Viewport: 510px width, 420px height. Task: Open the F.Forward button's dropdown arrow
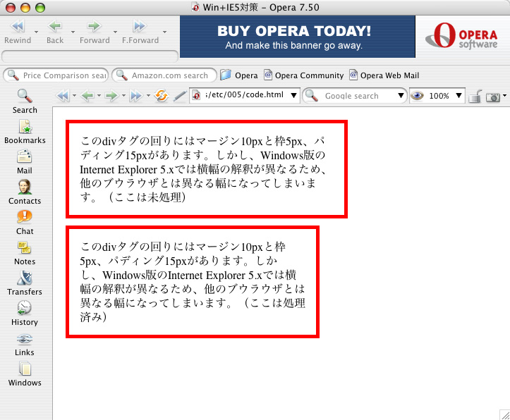(164, 32)
